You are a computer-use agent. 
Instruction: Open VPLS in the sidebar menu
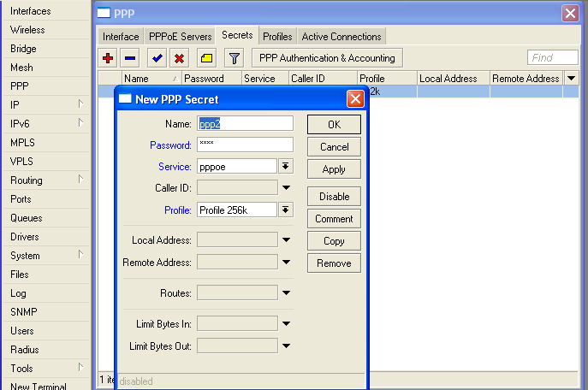point(45,162)
